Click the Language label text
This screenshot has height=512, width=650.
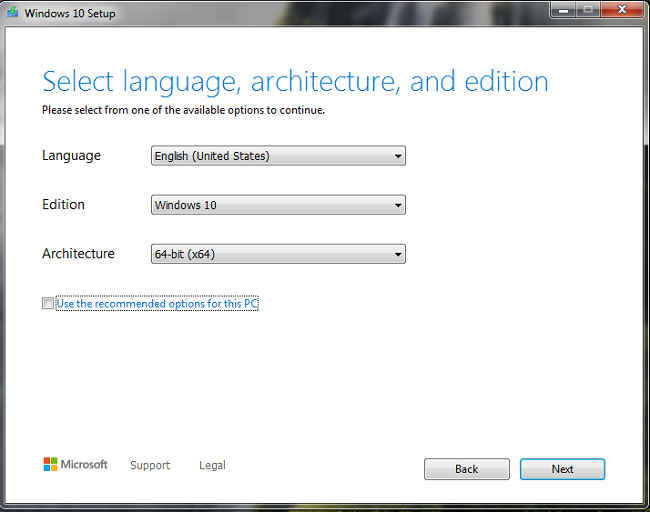pos(71,155)
